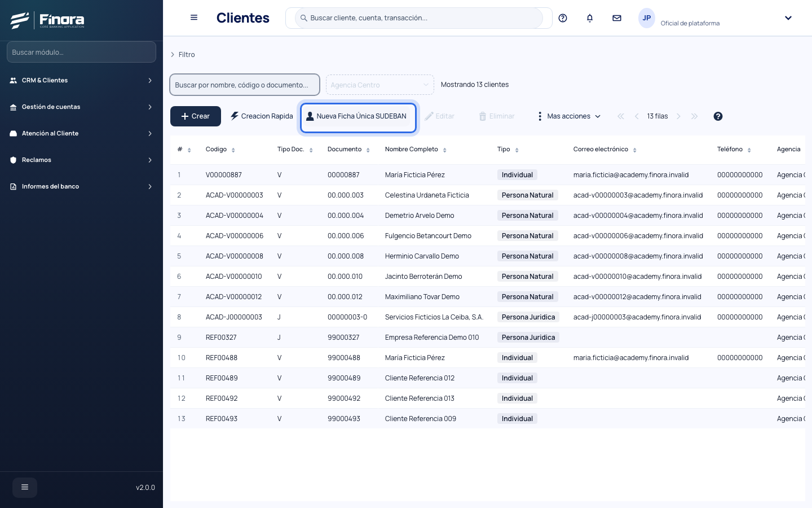Expand Gestión de cuentas chevron
Viewport: 812px width, 508px height.
click(x=150, y=107)
